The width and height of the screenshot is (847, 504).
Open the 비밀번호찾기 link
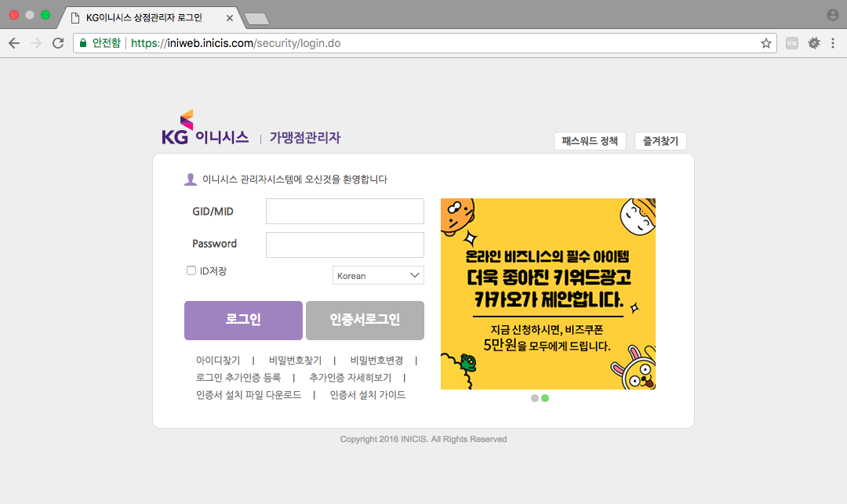(295, 361)
